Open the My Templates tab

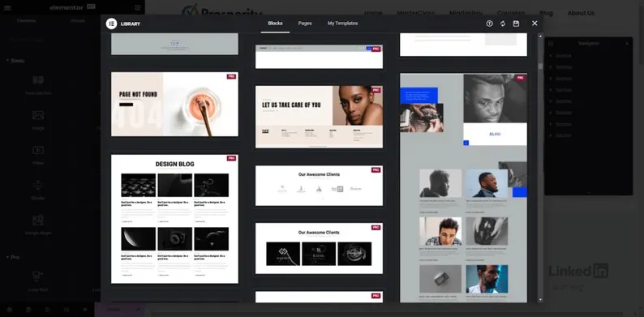[x=342, y=24]
